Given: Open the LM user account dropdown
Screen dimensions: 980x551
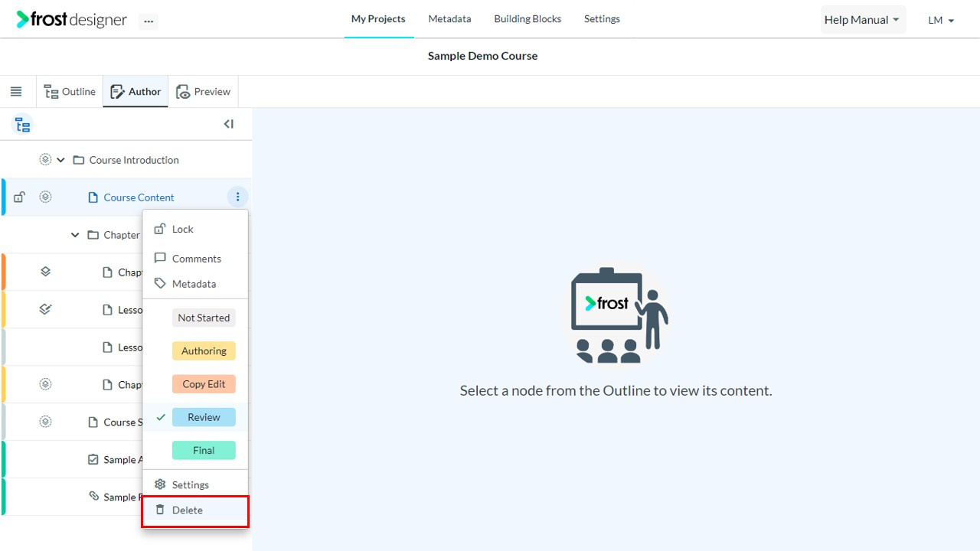Looking at the screenshot, I should coord(941,21).
